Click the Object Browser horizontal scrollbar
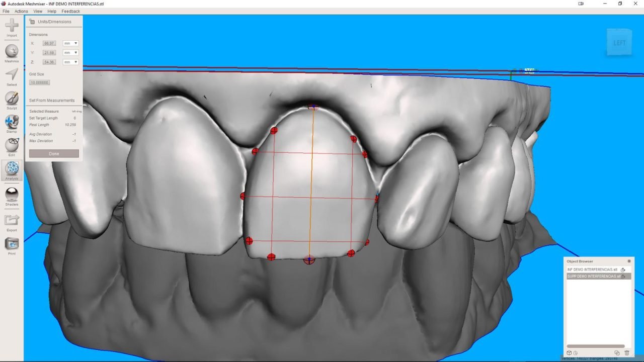 tap(596, 346)
